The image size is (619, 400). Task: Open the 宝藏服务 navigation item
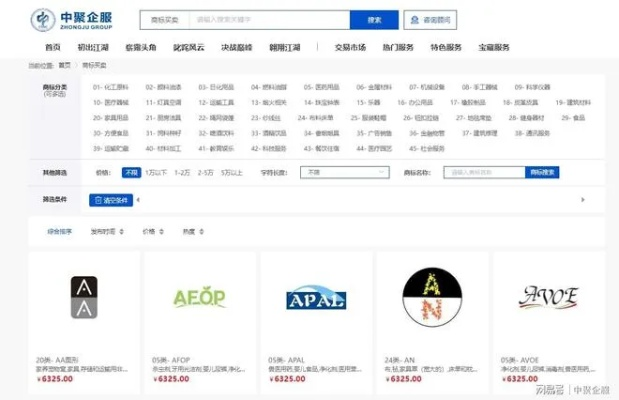(x=494, y=47)
